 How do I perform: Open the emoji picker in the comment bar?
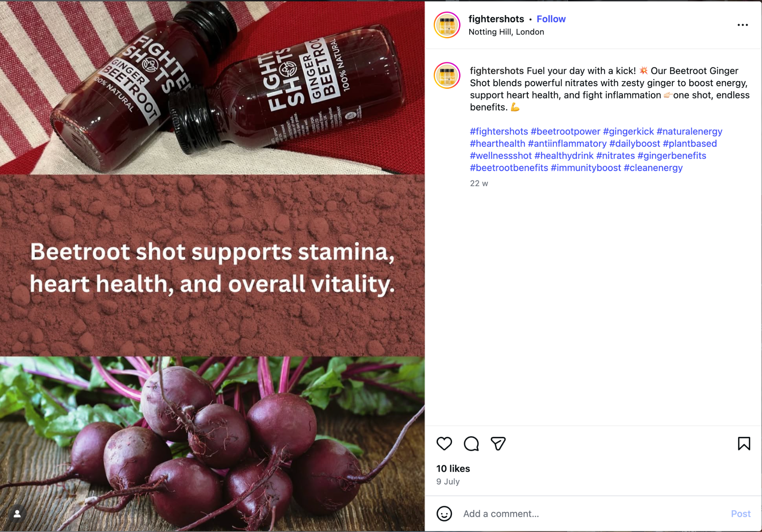point(445,514)
